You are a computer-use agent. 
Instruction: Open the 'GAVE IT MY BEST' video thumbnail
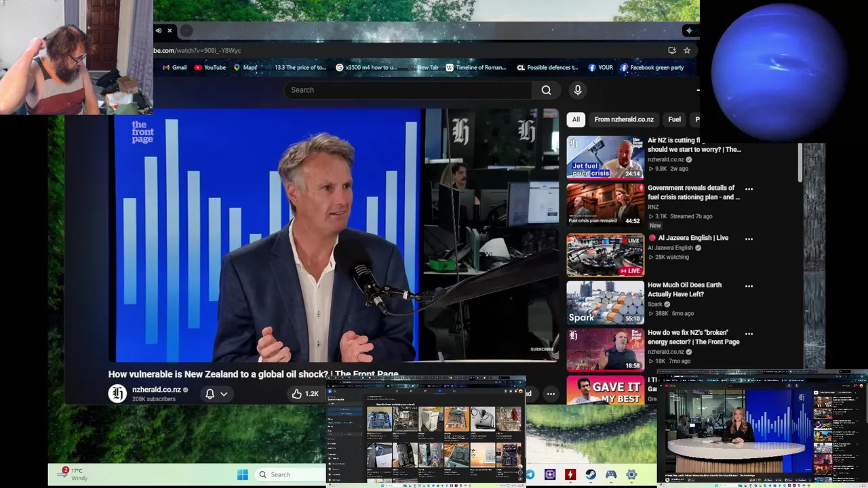pos(606,390)
